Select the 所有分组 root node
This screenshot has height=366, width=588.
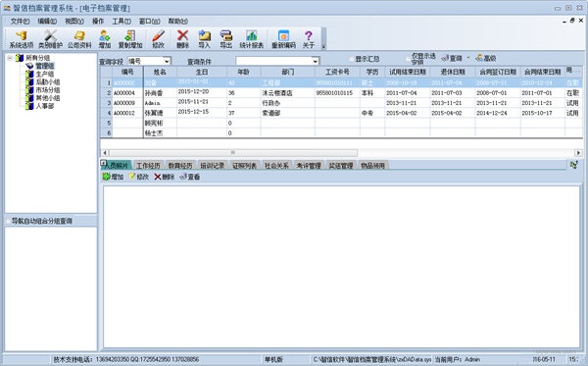37,58
